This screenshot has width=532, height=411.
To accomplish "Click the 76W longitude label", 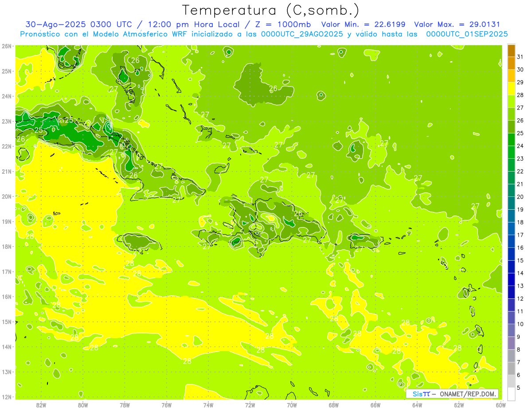I will pyautogui.click(x=167, y=405).
